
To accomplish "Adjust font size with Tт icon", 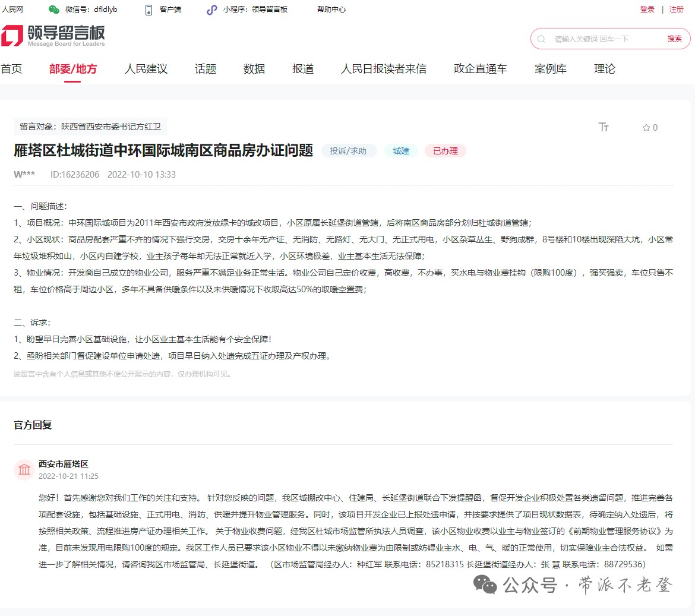I will [604, 127].
